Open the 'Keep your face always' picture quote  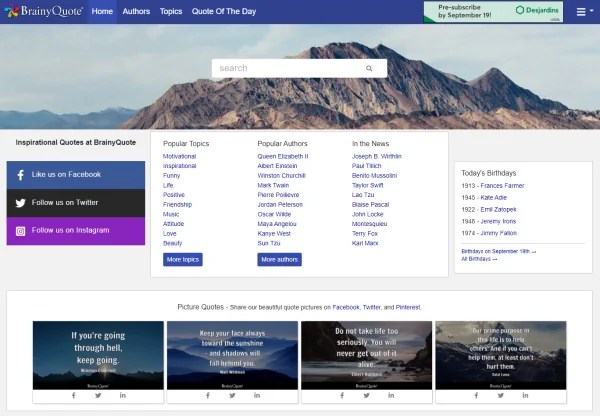coord(232,355)
